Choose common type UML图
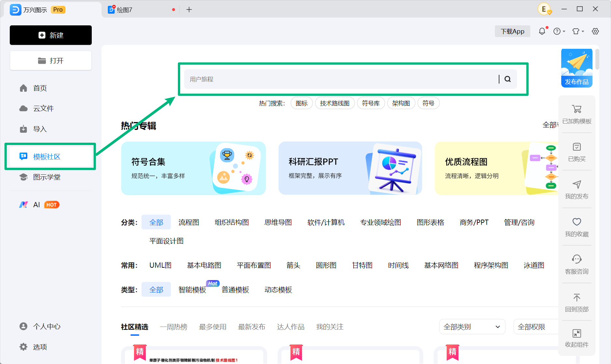 (160, 265)
